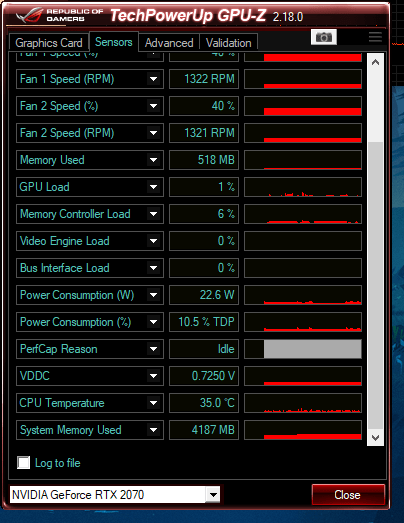The image size is (404, 523).
Task: Enable the Log to file checkbox
Action: [x=23, y=463]
